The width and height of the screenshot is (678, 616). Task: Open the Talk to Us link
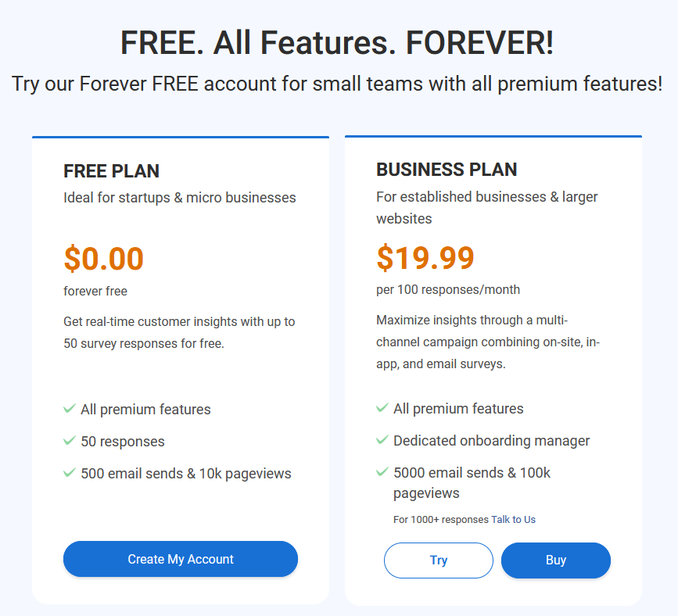[x=513, y=520]
